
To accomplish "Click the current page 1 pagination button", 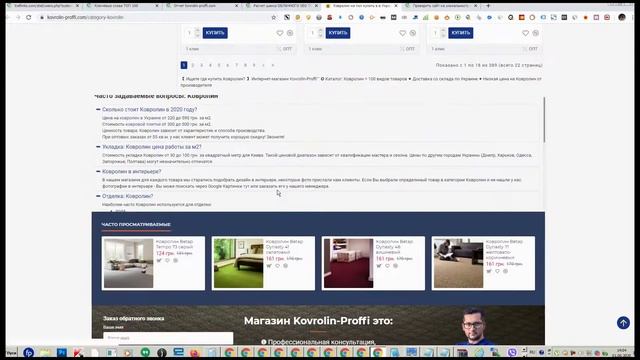I will [184, 65].
